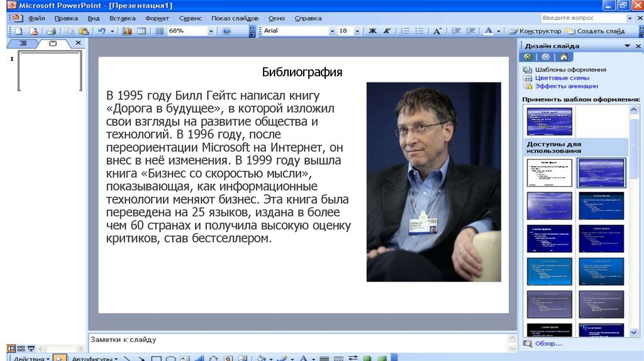This screenshot has width=644, height=361.
Task: Click the Введите вопрос help input field
Action: (x=584, y=18)
